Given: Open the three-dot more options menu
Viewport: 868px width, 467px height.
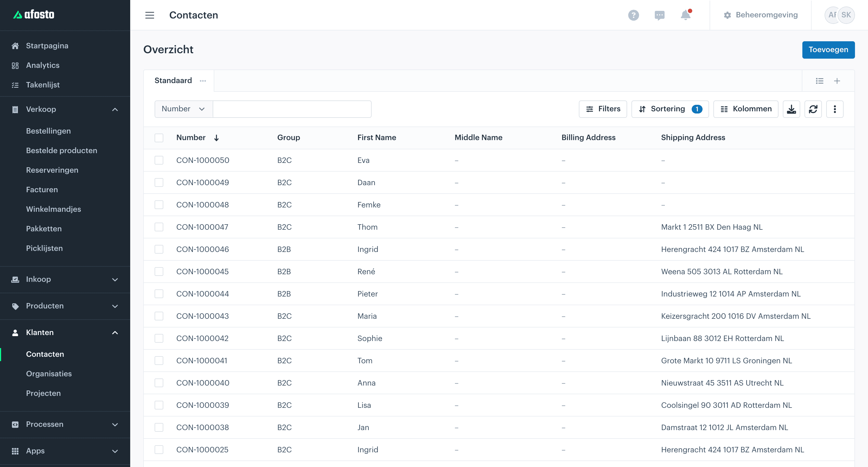Looking at the screenshot, I should (835, 109).
